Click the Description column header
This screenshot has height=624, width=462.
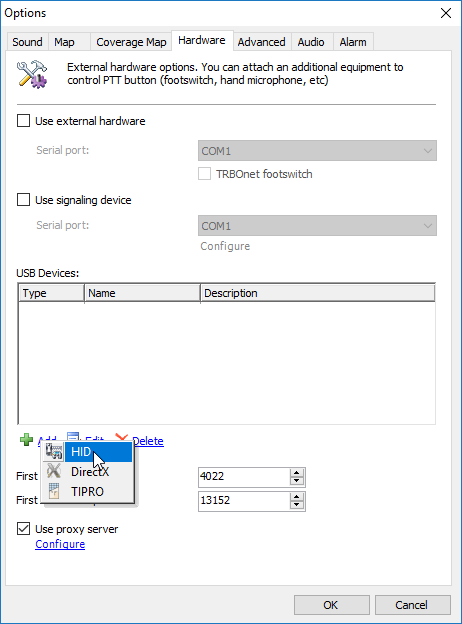click(x=317, y=293)
